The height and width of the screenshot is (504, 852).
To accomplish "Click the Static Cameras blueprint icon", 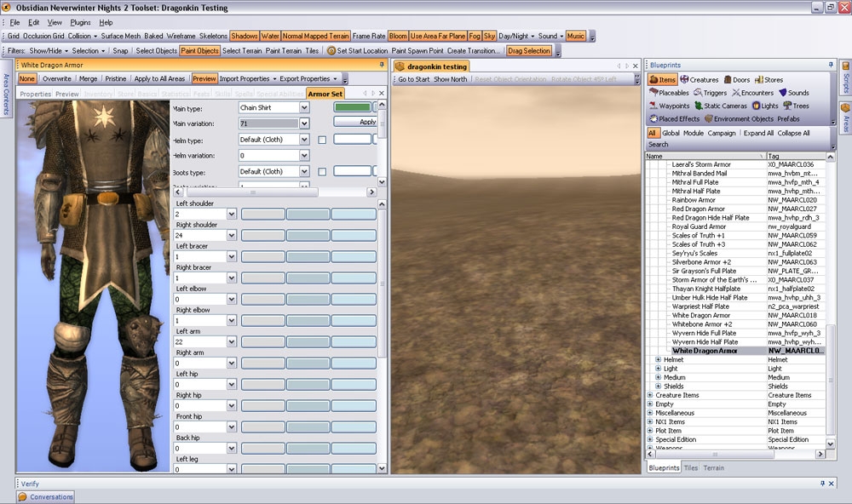I will click(x=699, y=106).
